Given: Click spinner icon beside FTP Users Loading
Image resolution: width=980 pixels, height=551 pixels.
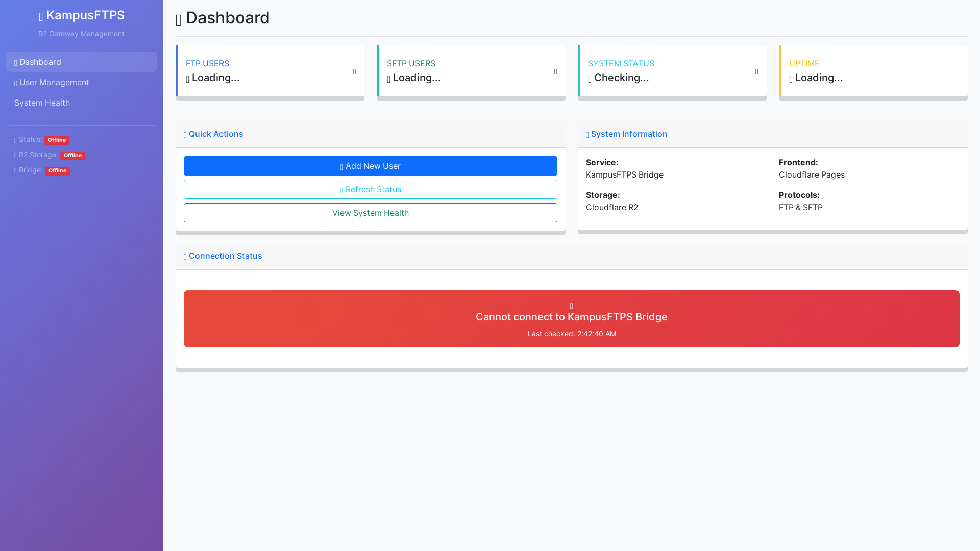Looking at the screenshot, I should pyautogui.click(x=188, y=79).
